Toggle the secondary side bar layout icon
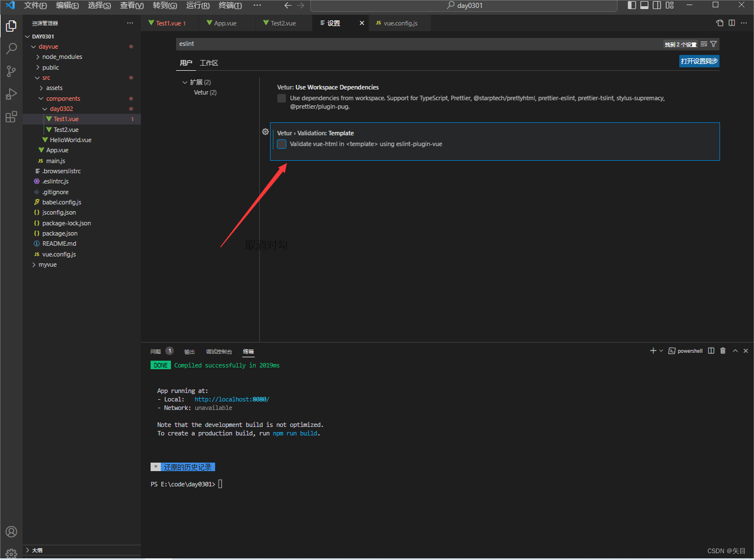The width and height of the screenshot is (754, 560). click(657, 5)
